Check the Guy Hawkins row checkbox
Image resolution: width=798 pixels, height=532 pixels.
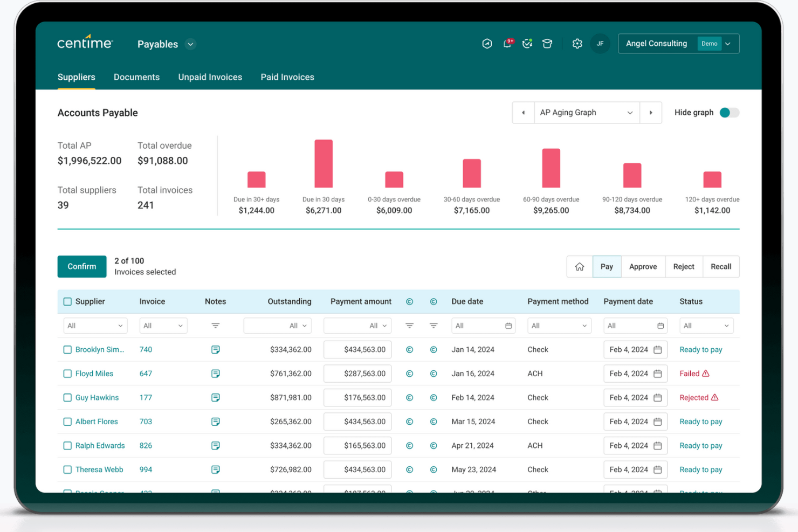[67, 398]
